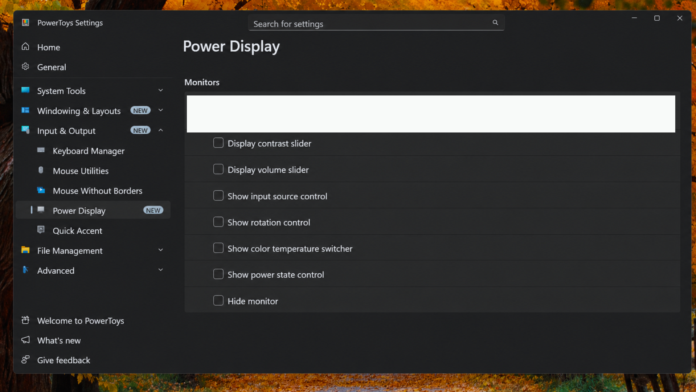Viewport: 696px width, 392px height.
Task: Open the Give feedback icon
Action: (25, 360)
